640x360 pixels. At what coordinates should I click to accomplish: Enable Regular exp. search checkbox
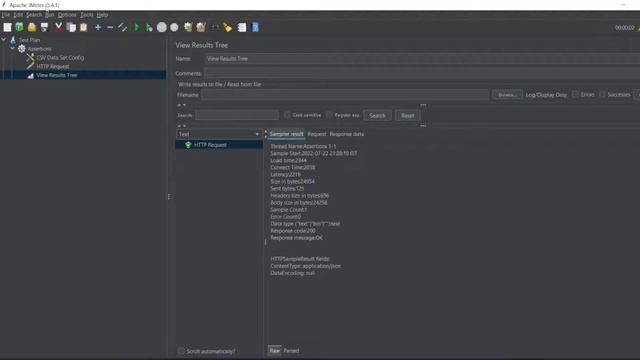pos(329,115)
